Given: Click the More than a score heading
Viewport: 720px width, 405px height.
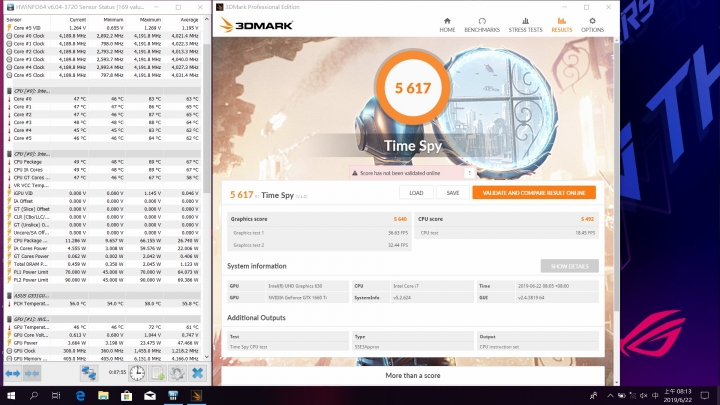Looking at the screenshot, I should 413,376.
